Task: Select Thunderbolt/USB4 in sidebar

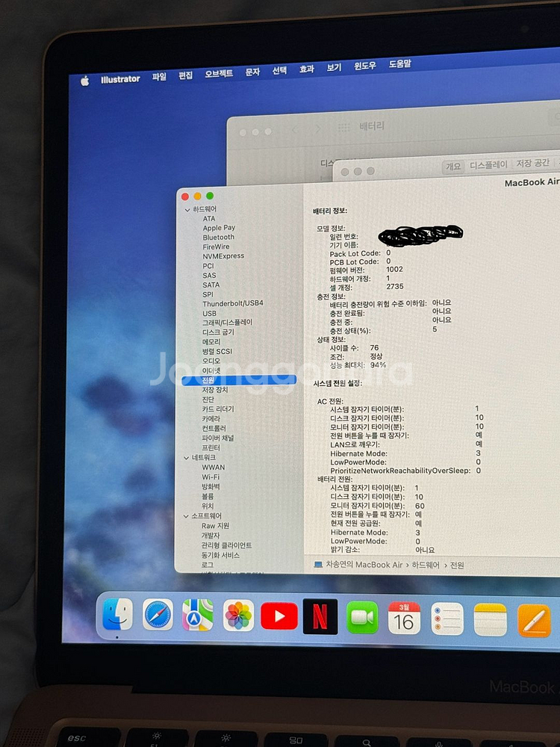Action: (x=232, y=303)
